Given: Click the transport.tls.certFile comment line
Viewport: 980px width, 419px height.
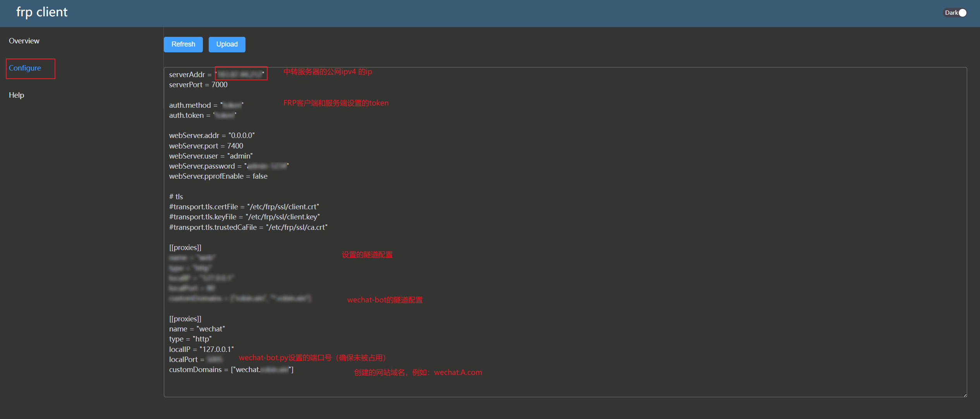Looking at the screenshot, I should tap(244, 207).
